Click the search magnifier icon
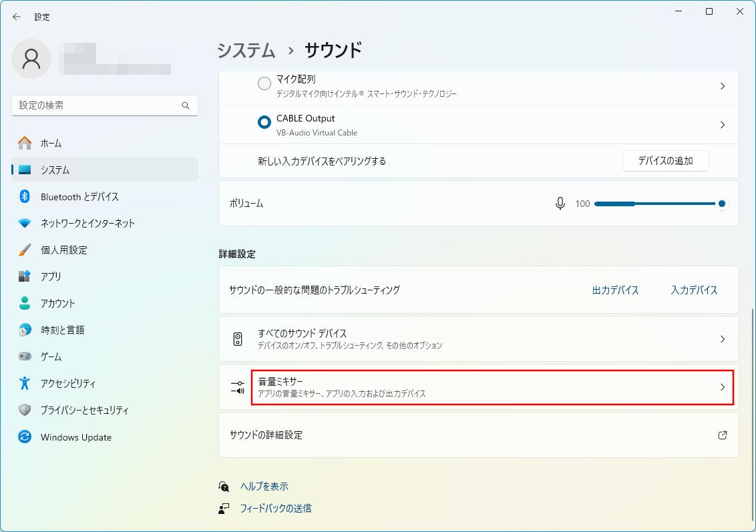The height and width of the screenshot is (532, 756). [186, 105]
